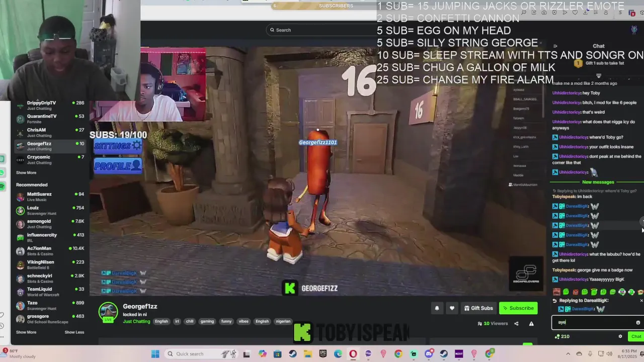Click Georgef1zz live channel avatar
Image resolution: width=644 pixels, height=362 pixels.
(x=108, y=312)
